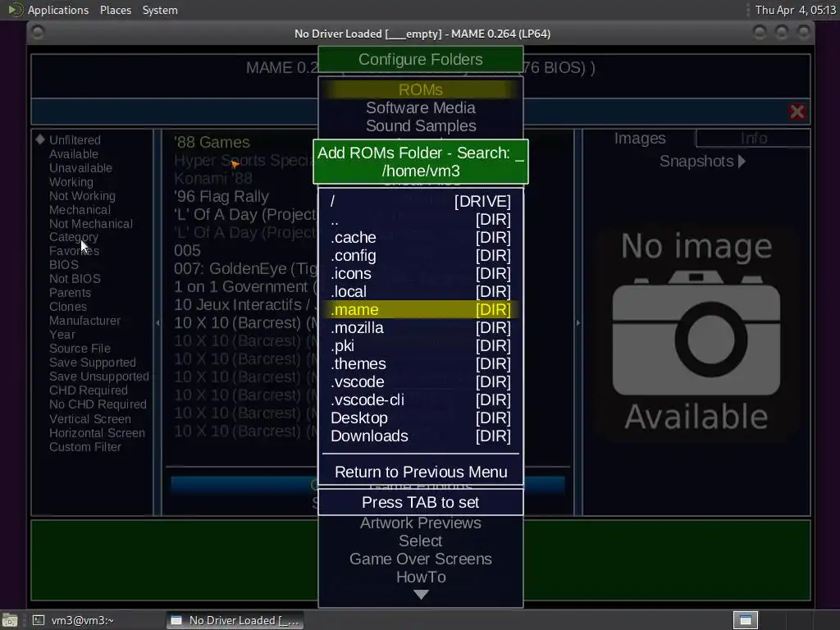Choose the Working filter
Image resolution: width=840 pixels, height=630 pixels.
coord(71,181)
